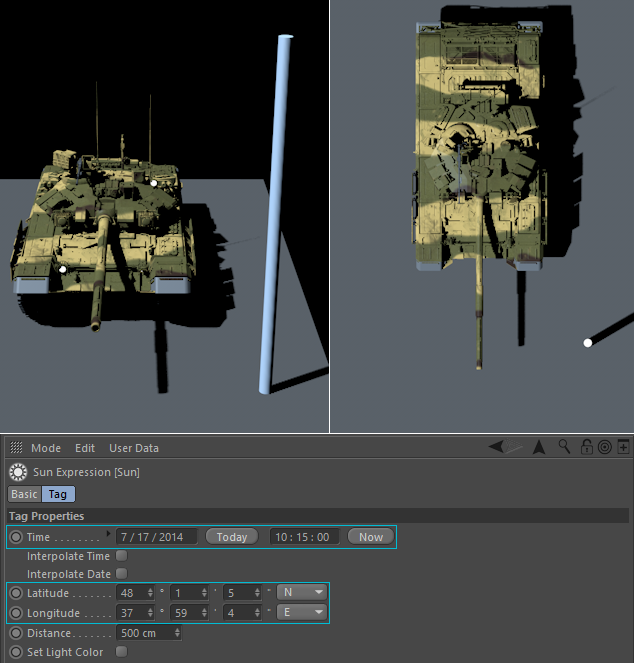Viewport: 634px width, 663px height.
Task: Click the up arrow navigation icon
Action: click(539, 447)
